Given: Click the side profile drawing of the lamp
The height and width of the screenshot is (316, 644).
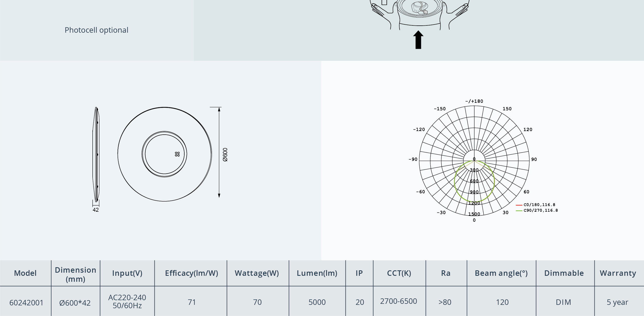Looking at the screenshot, I should tap(96, 154).
